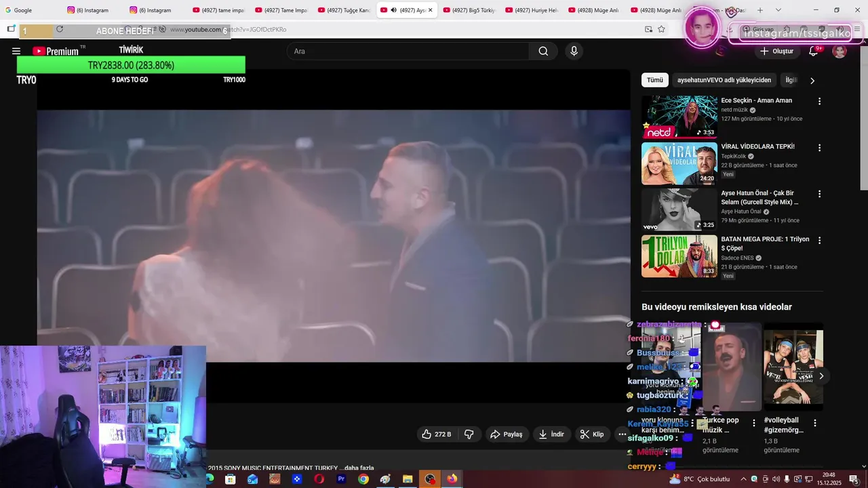Image resolution: width=868 pixels, height=488 pixels.
Task: Like the video with 272 B likes
Action: click(x=436, y=434)
